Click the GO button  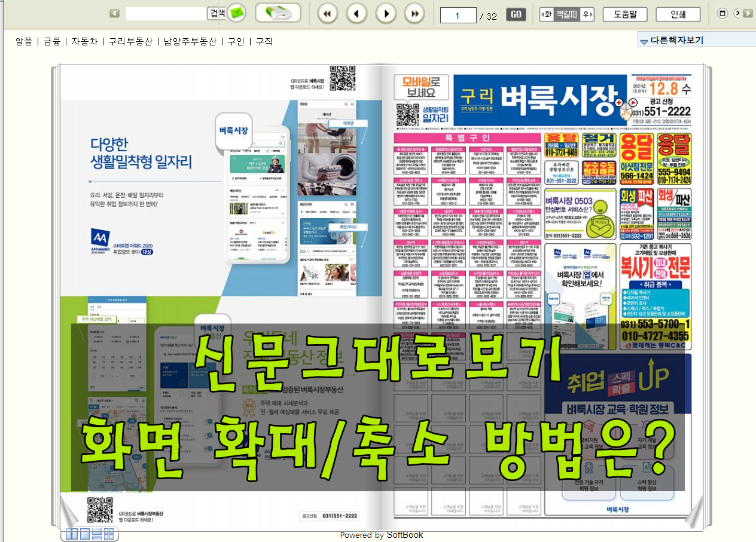[516, 15]
